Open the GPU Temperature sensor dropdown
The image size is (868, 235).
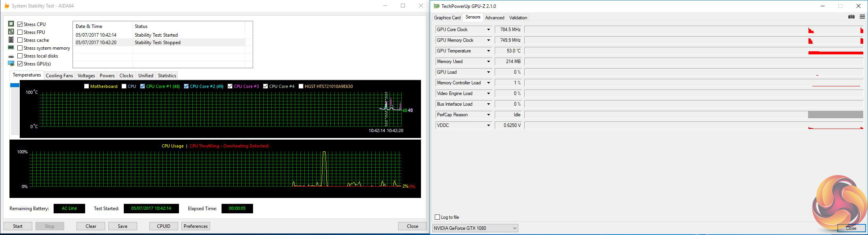[488, 51]
